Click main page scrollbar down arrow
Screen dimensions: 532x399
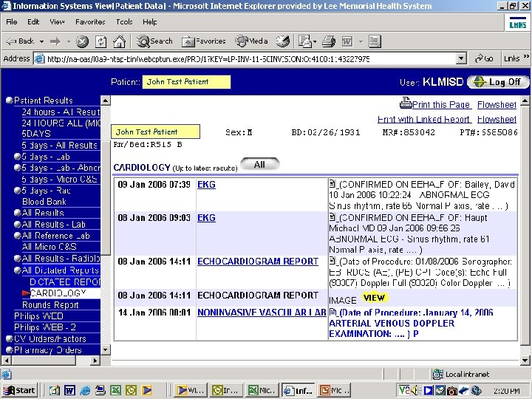[x=525, y=361]
